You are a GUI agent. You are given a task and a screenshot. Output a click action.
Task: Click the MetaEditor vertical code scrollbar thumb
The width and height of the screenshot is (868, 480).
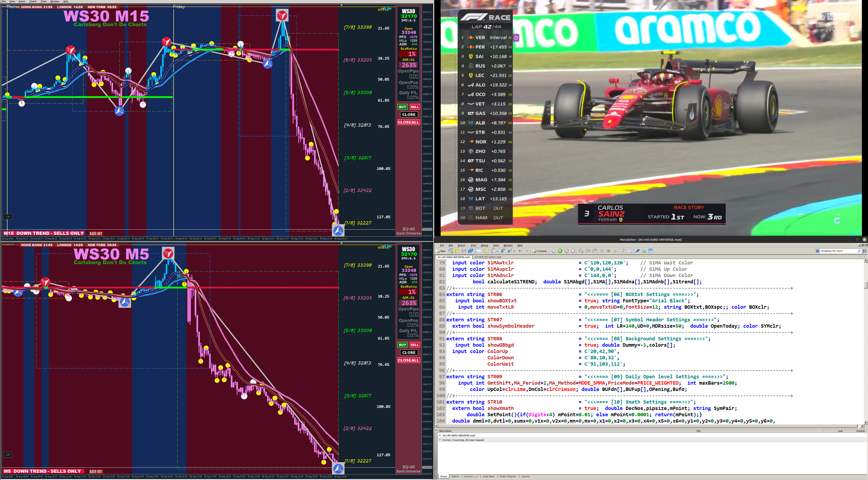point(865,285)
